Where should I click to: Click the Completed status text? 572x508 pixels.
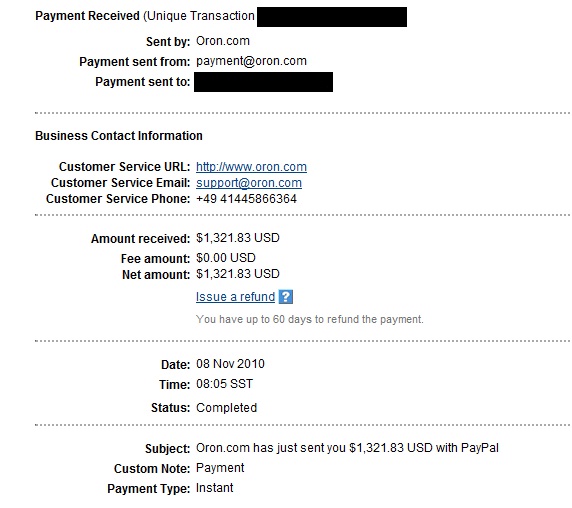[x=227, y=408]
